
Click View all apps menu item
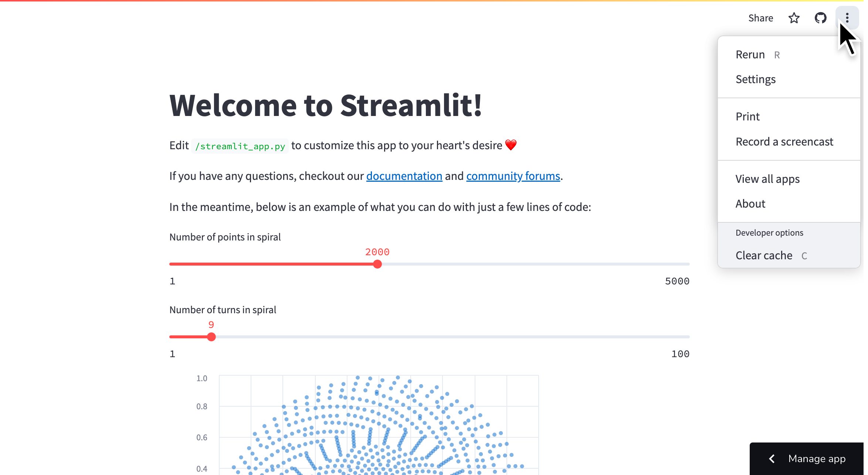point(767,178)
